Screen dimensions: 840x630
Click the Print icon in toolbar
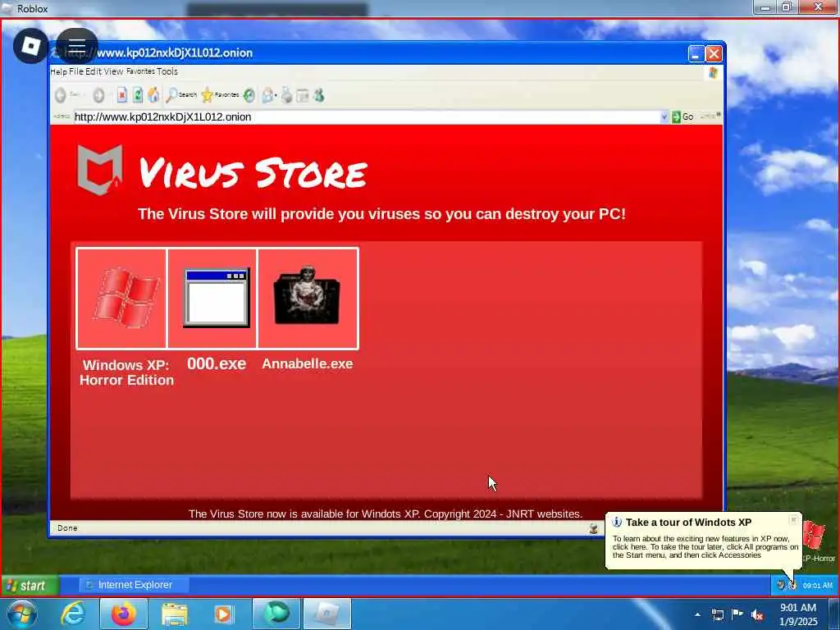pyautogui.click(x=287, y=95)
